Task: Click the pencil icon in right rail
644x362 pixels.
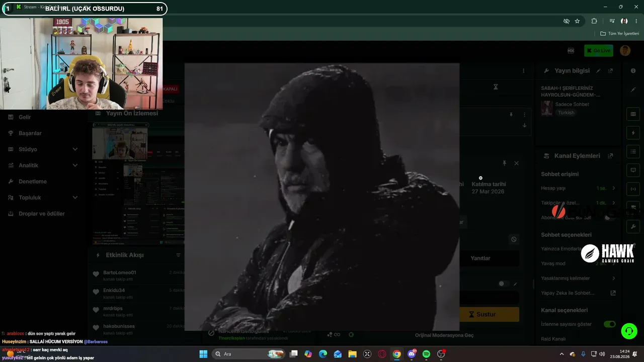Action: click(x=633, y=89)
